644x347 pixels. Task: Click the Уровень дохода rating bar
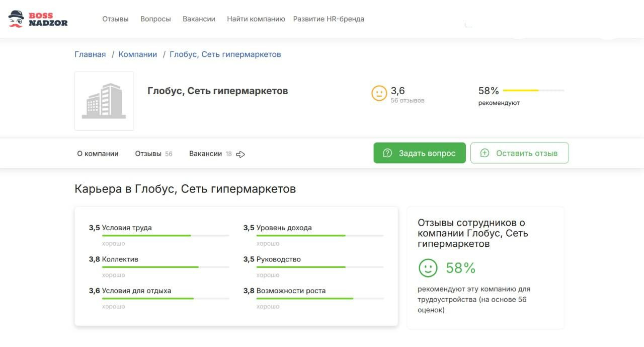pyautogui.click(x=320, y=235)
